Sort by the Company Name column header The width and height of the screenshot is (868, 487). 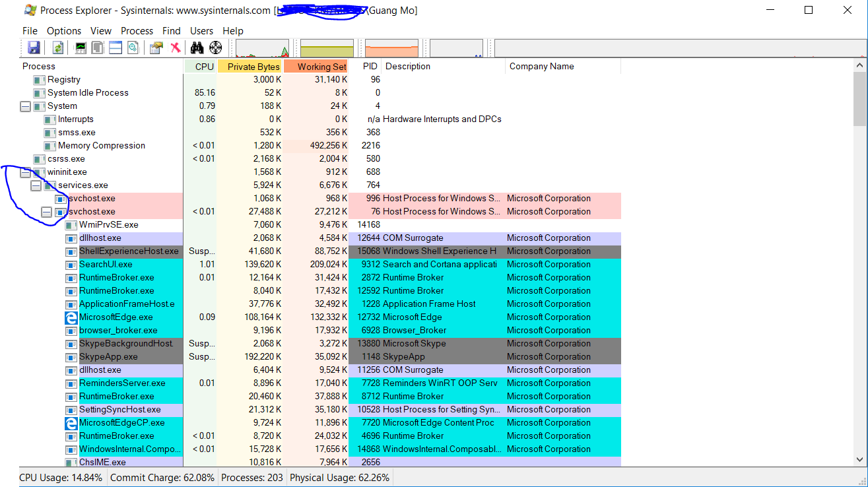(563, 67)
